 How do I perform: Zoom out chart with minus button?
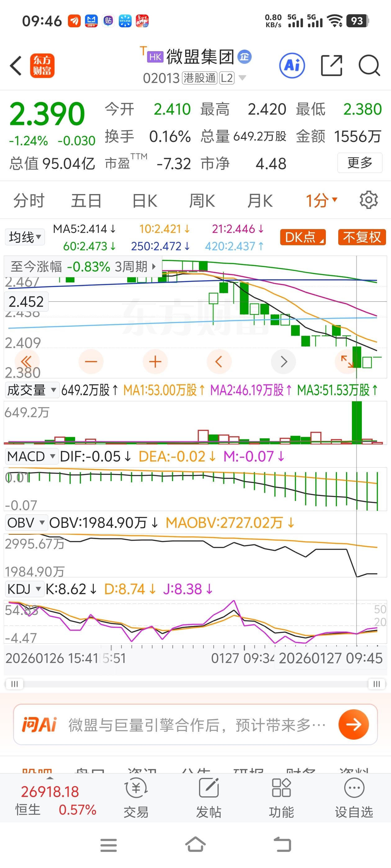pos(91,361)
